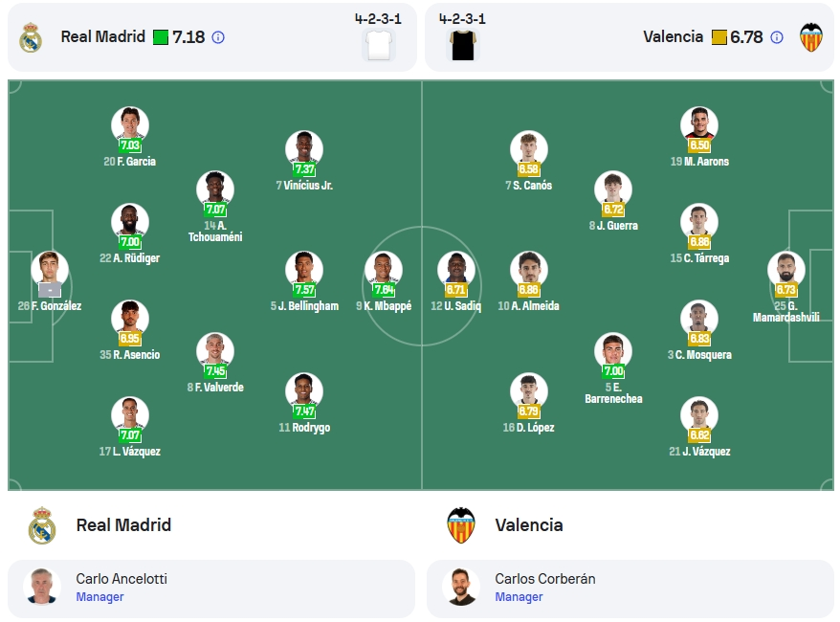Click goalkeeper F. González's avatar

tap(50, 270)
